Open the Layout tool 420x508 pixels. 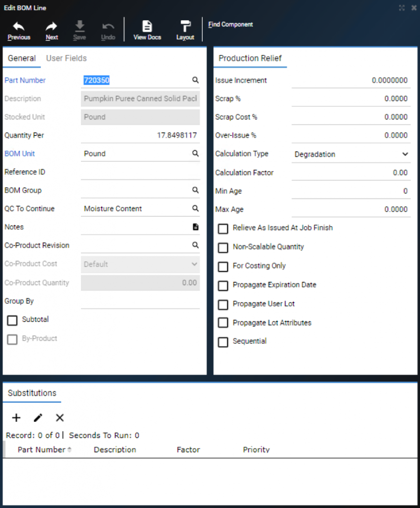pyautogui.click(x=185, y=31)
